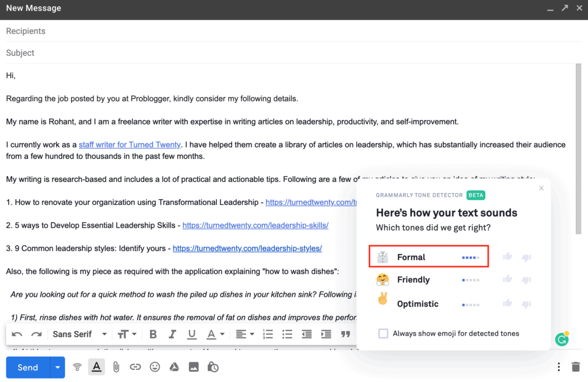Click the 'Hi,' greeting line
Viewport: 588px width, 382px height.
(11, 76)
